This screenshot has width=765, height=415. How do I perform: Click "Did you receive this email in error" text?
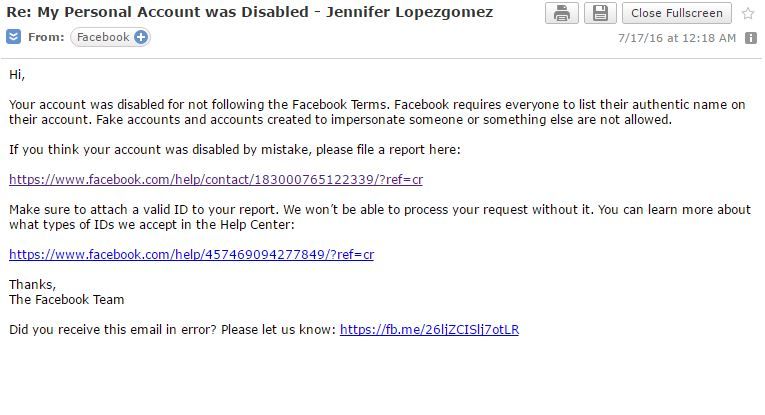click(173, 330)
